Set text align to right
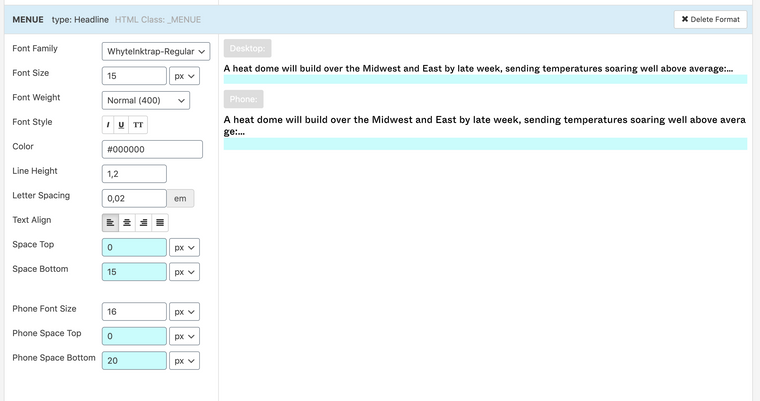 click(x=143, y=222)
